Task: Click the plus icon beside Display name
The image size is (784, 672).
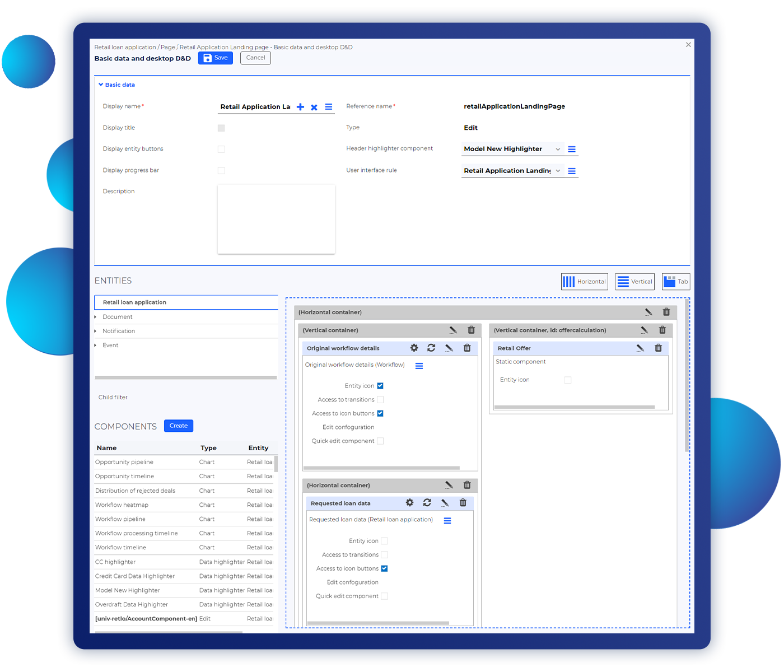Action: [x=300, y=107]
